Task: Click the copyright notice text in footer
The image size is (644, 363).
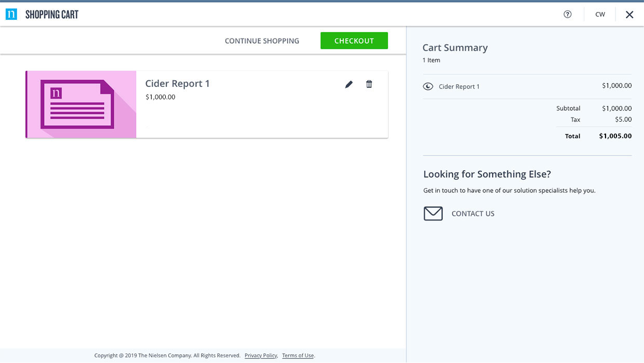Action: point(167,356)
